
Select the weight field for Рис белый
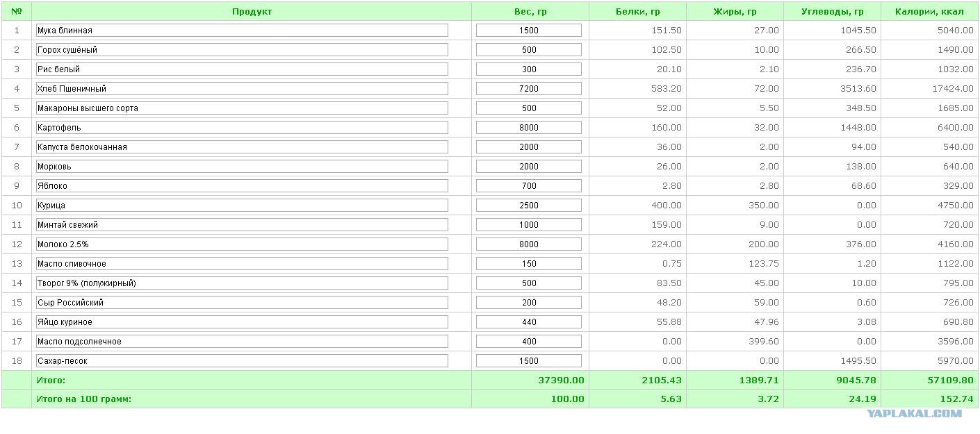529,69
